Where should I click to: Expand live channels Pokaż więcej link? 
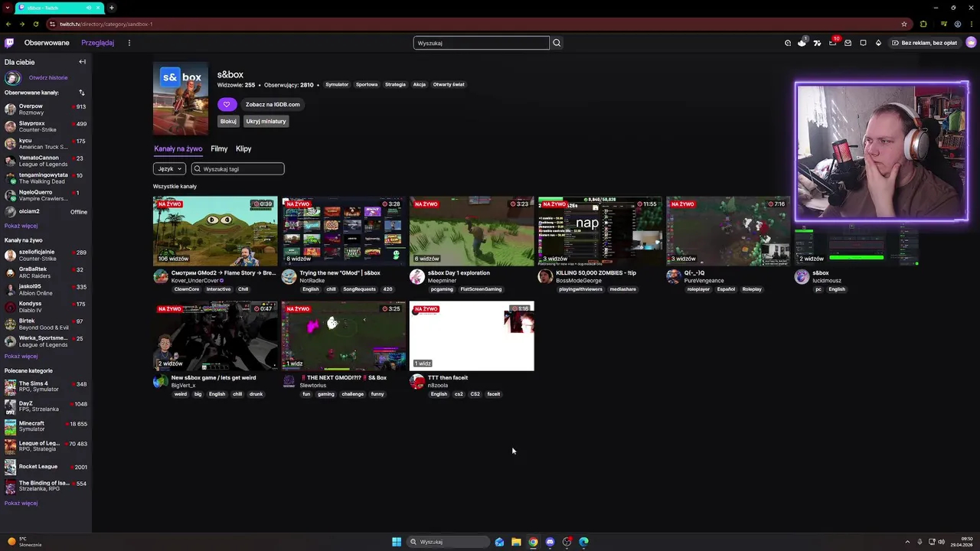(21, 356)
